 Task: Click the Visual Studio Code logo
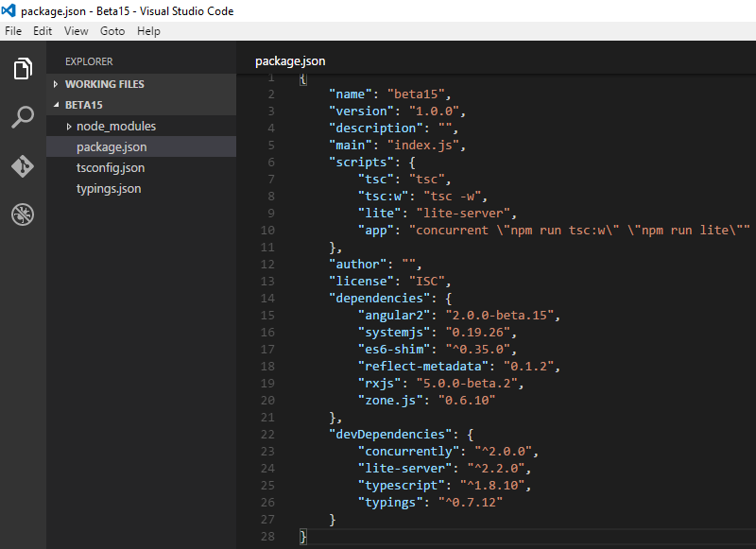pyautogui.click(x=9, y=9)
